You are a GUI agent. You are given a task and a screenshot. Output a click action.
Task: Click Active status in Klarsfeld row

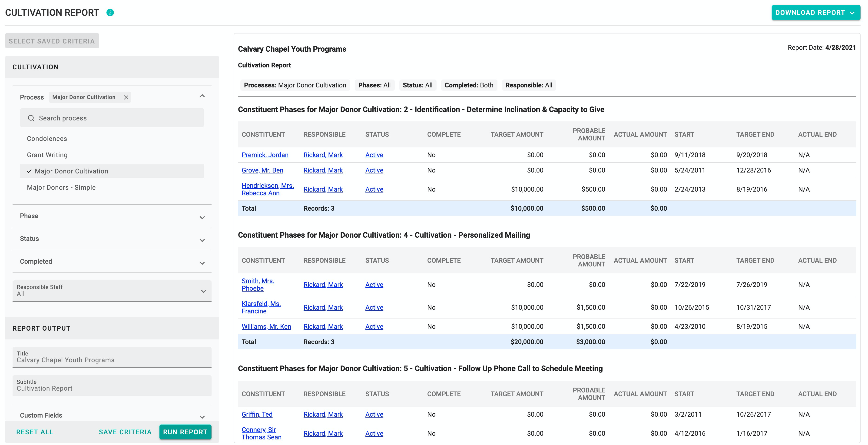click(374, 307)
